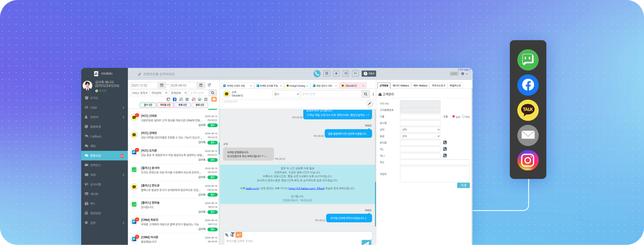Open the three-dot chat options menu

pos(373,94)
